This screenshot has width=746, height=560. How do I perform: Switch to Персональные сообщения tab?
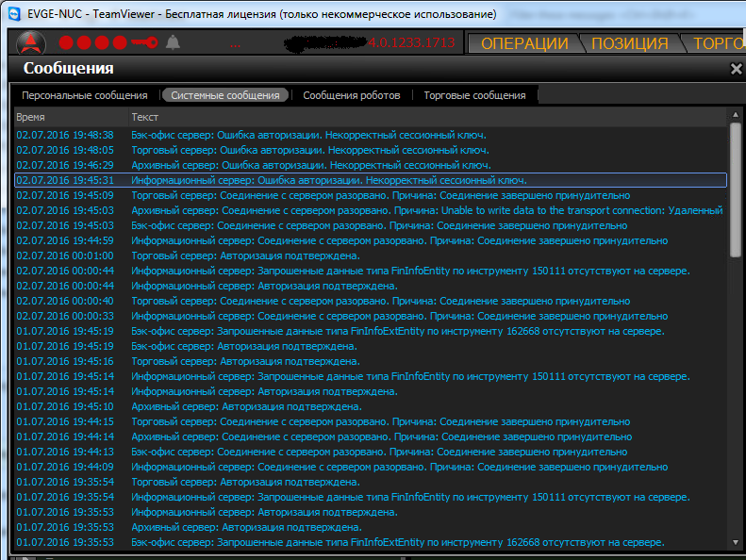pyautogui.click(x=85, y=95)
